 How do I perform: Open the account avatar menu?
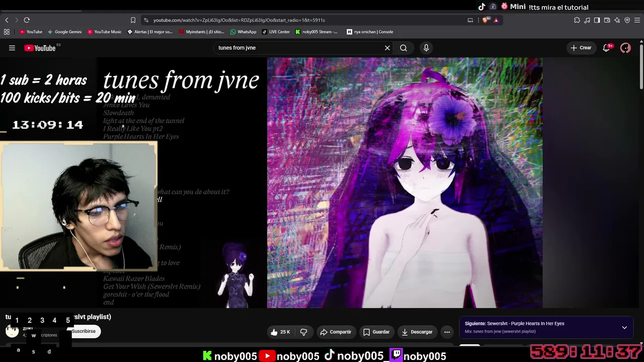(625, 48)
